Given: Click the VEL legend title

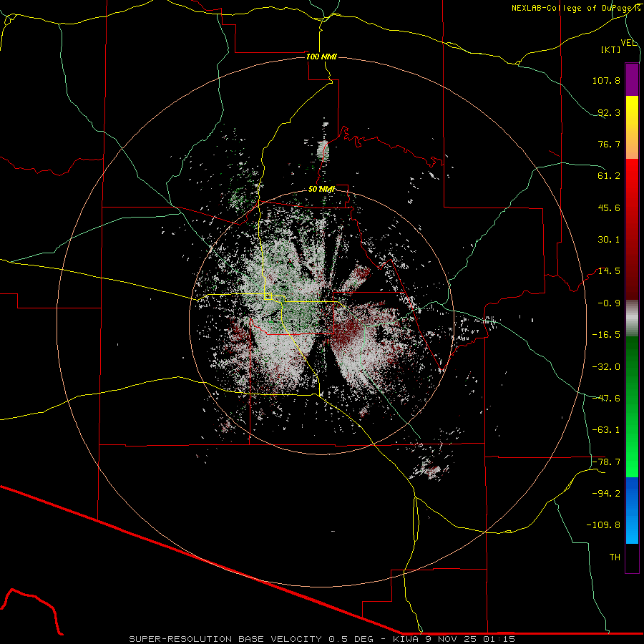Looking at the screenshot, I should [x=628, y=43].
